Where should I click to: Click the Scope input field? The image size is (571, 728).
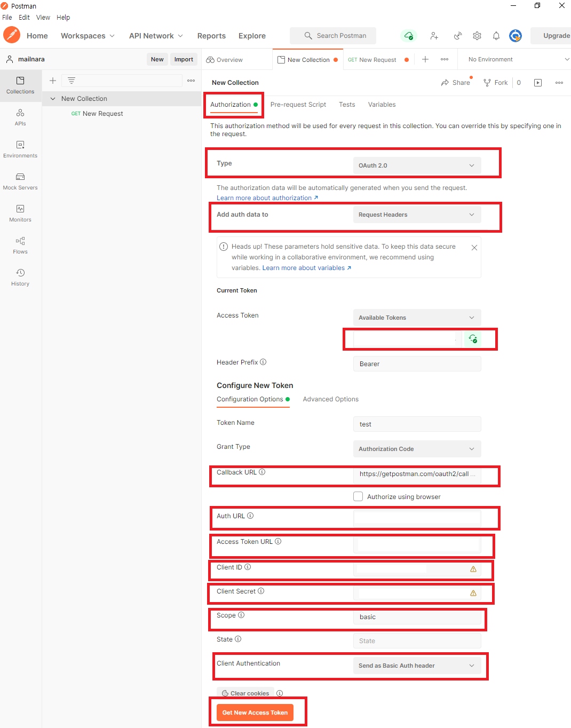coord(417,617)
